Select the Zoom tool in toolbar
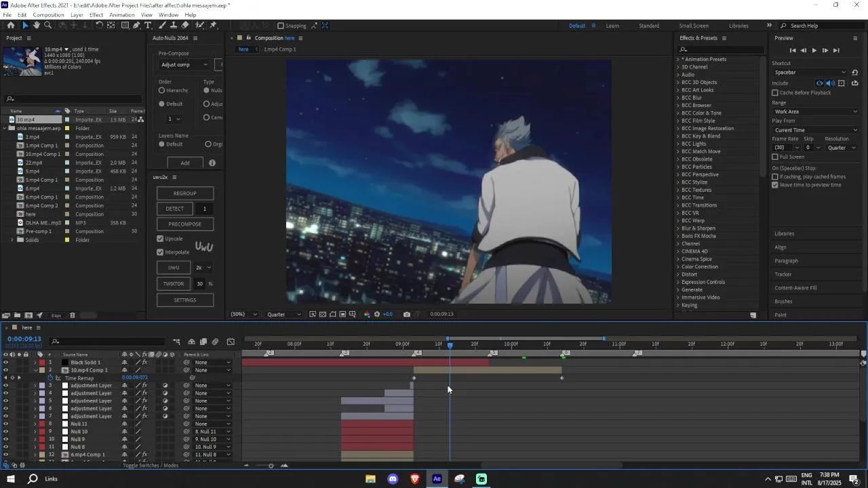Screen dimensions: 868x488 coord(48,26)
